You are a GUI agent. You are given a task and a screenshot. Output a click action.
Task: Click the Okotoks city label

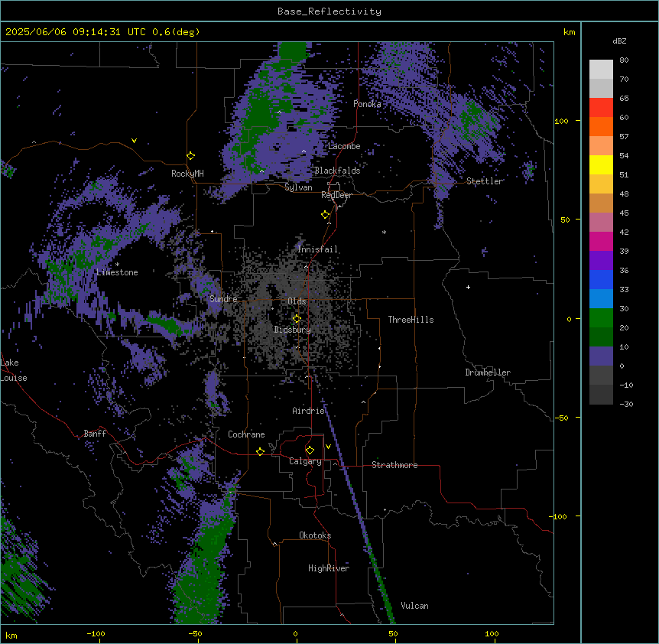(315, 535)
